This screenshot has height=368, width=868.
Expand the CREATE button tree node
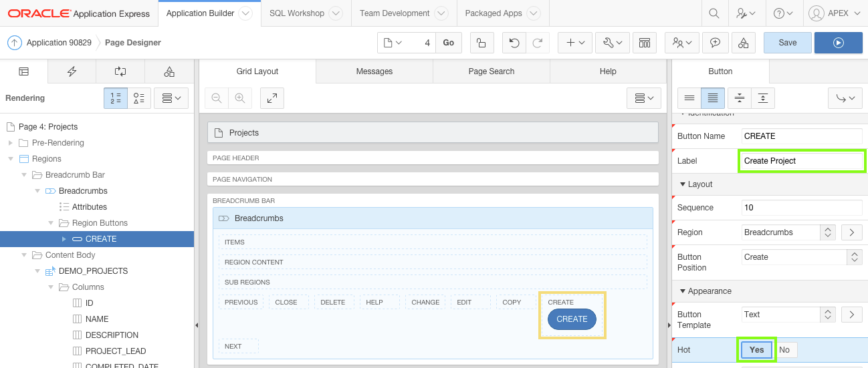tap(64, 239)
